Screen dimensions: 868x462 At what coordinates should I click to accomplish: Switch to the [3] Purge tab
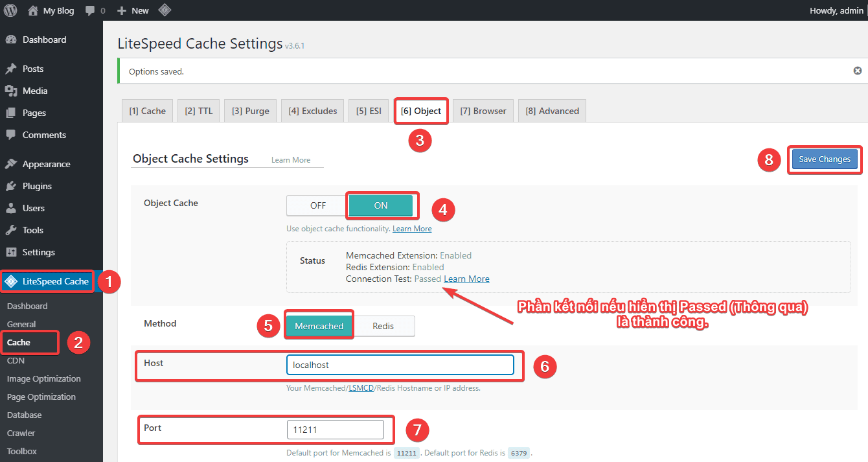click(250, 111)
